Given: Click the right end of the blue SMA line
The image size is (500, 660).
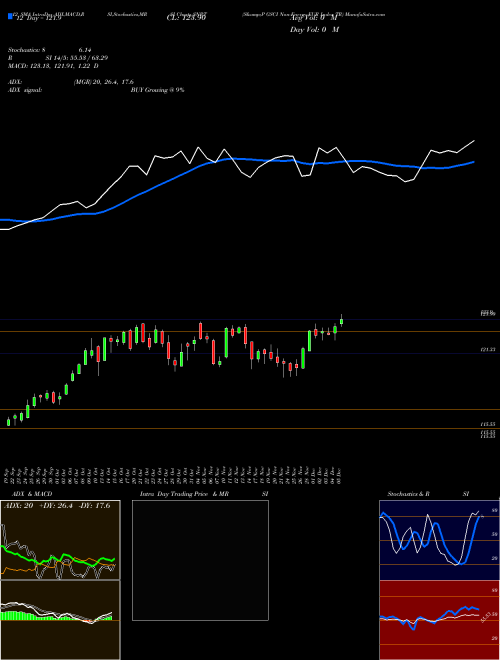Looking at the screenshot, I should [x=474, y=162].
